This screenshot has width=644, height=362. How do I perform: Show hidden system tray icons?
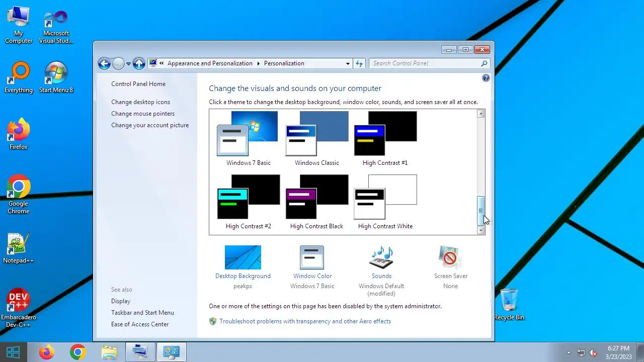[x=569, y=352]
